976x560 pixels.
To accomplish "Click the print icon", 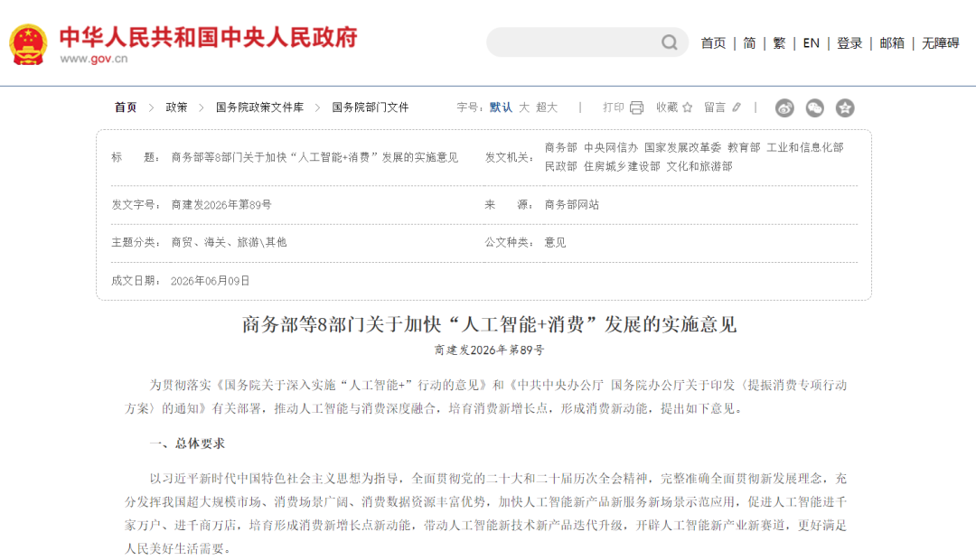I will (x=636, y=107).
